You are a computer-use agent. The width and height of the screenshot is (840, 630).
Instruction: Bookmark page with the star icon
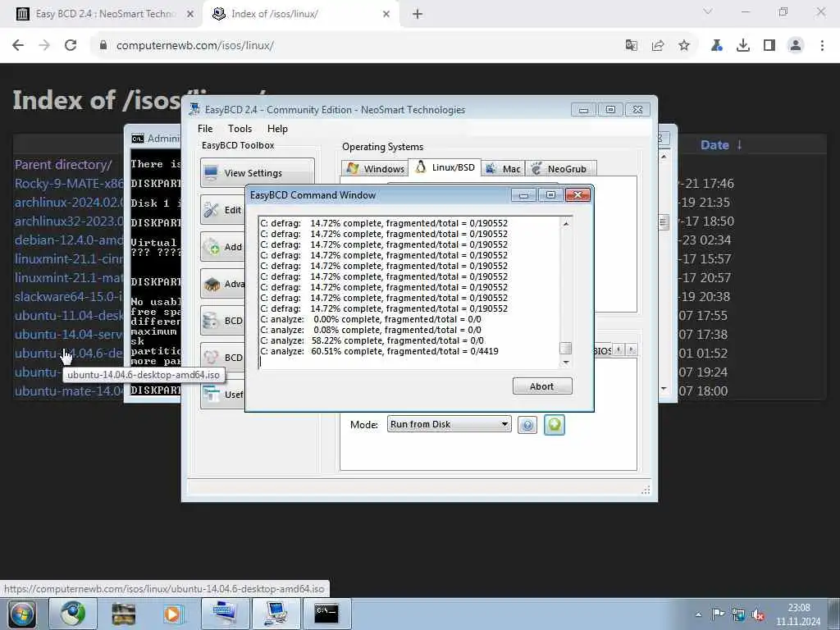(684, 46)
